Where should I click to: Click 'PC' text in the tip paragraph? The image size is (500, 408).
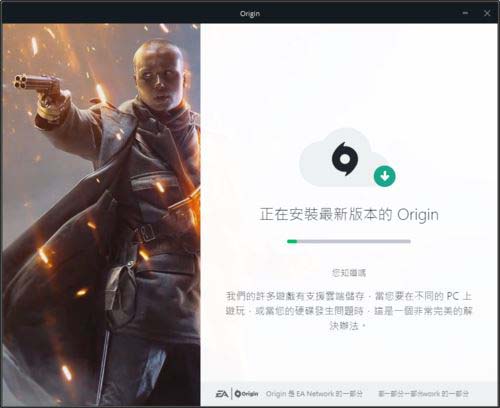pos(453,296)
